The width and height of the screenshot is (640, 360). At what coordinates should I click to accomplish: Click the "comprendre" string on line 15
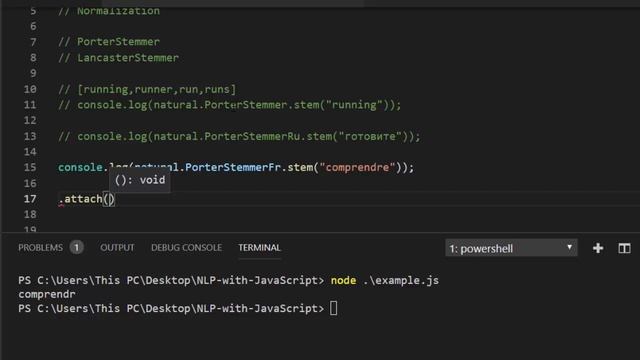pyautogui.click(x=358, y=167)
